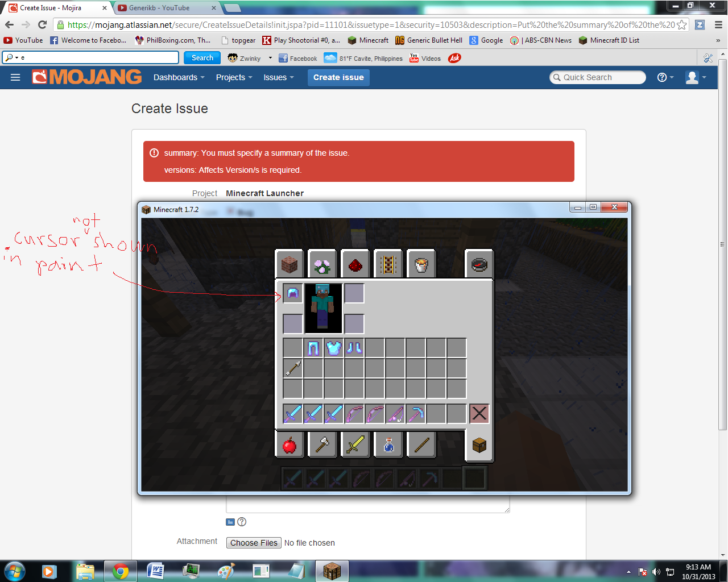Image resolution: width=728 pixels, height=582 pixels.
Task: Select the Miscellaneous lava bucket tab
Action: (x=421, y=264)
